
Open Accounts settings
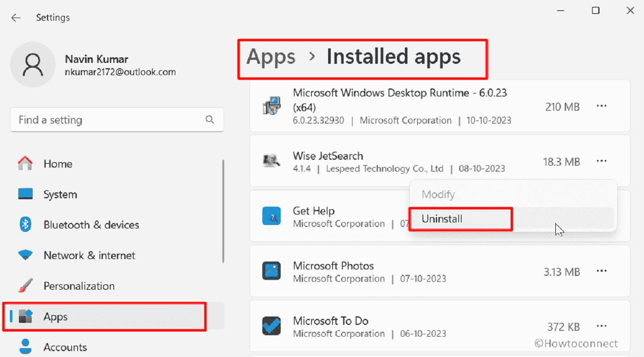point(117,347)
